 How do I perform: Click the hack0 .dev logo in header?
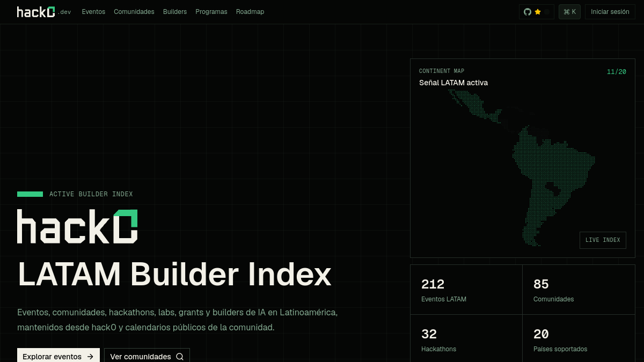[x=44, y=12]
